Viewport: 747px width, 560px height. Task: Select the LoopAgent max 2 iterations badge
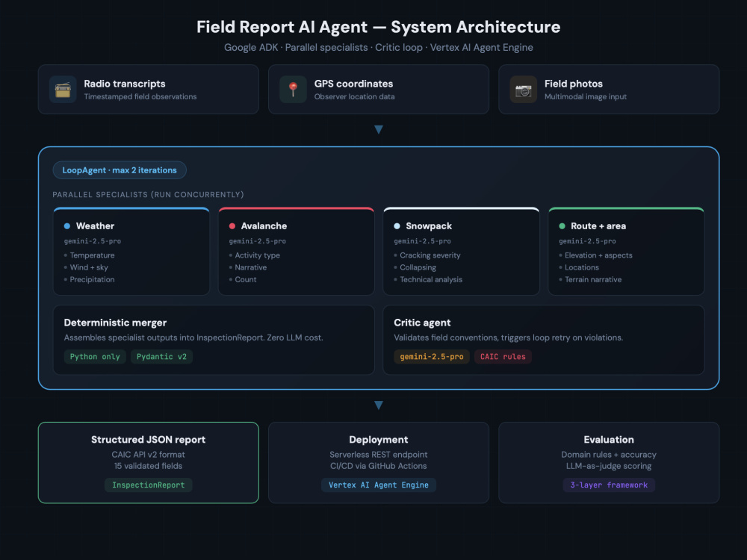tap(120, 170)
